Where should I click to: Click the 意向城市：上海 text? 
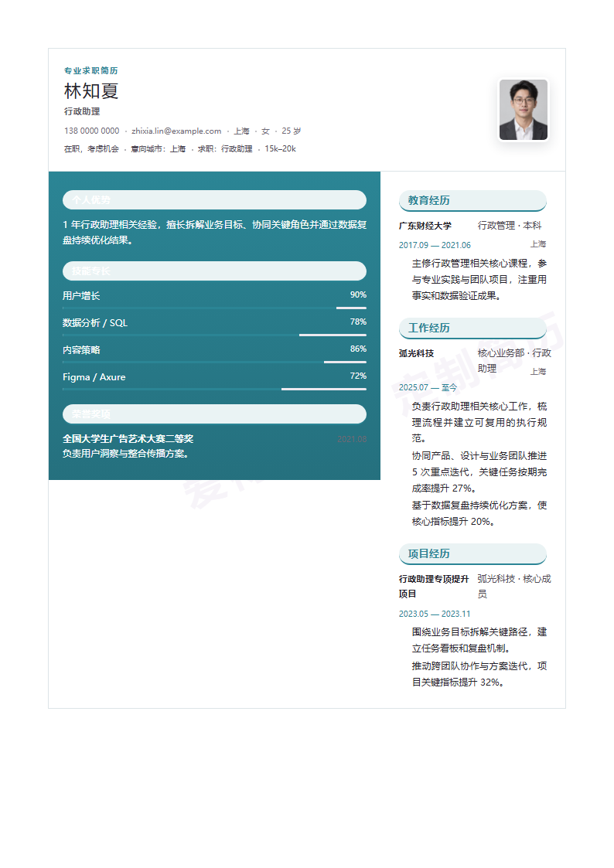pos(159,149)
